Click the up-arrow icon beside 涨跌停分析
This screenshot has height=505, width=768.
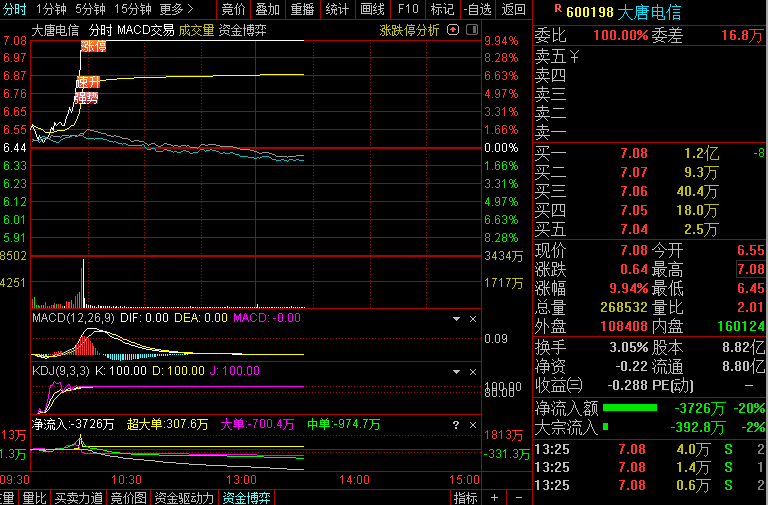[453, 30]
